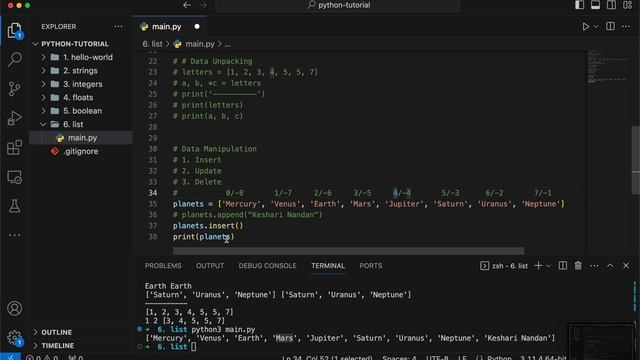This screenshot has width=640, height=360.
Task: Open the .gitignore file
Action: (x=80, y=151)
